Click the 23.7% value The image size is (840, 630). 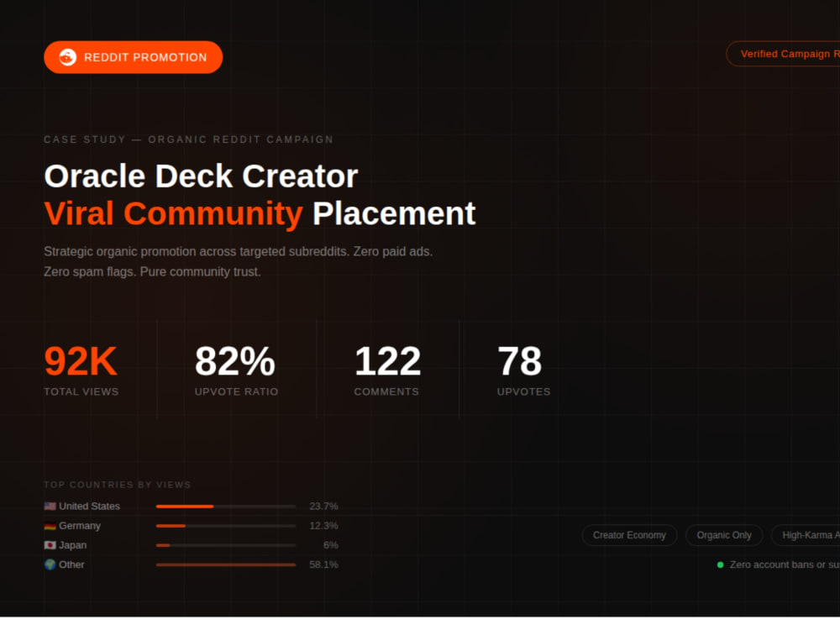323,507
